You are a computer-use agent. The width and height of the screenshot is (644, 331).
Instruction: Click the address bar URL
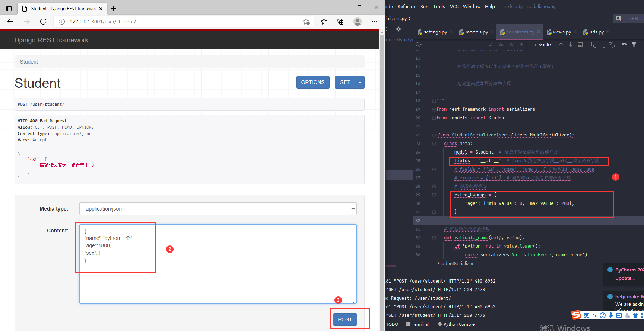click(103, 22)
